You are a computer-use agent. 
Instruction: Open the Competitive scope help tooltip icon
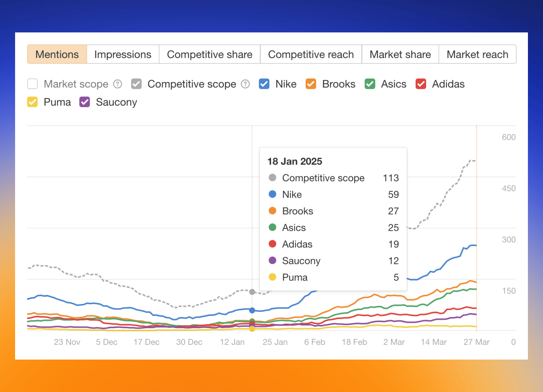(x=245, y=84)
